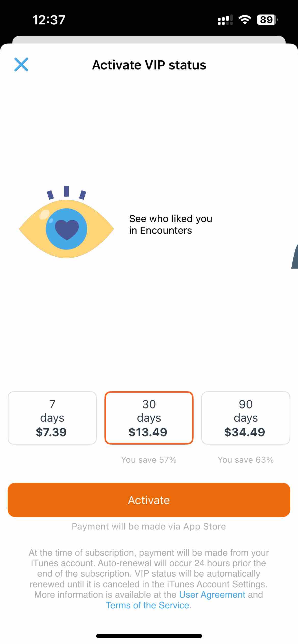Tap the Wi-Fi status icon
Viewport: 298px width, 644px height.
[245, 20]
